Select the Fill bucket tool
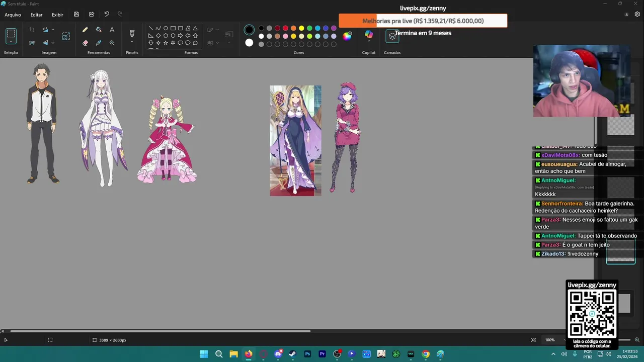The width and height of the screenshot is (644, 362). coord(99,30)
